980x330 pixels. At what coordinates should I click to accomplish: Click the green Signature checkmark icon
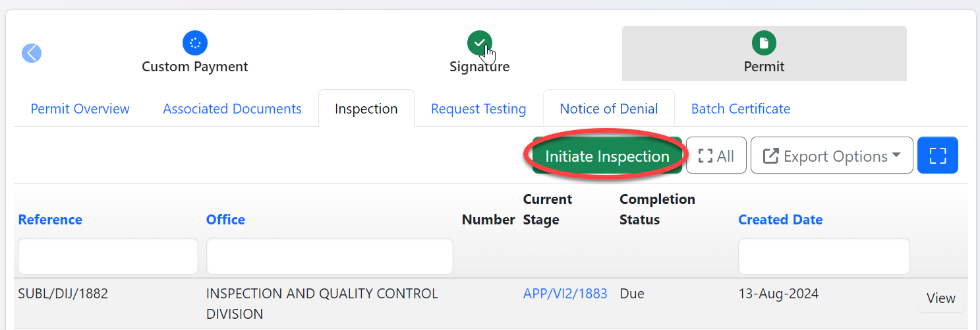[479, 44]
